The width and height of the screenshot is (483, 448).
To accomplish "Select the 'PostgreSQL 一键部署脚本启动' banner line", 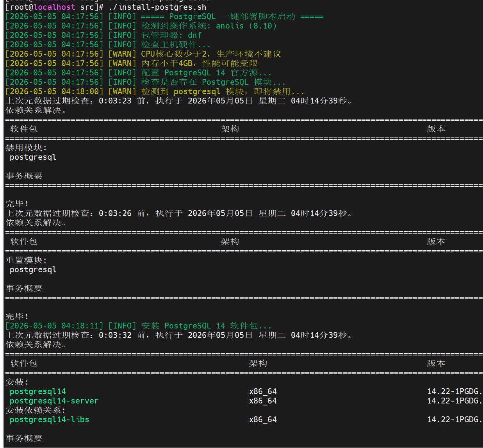I will click(232, 16).
